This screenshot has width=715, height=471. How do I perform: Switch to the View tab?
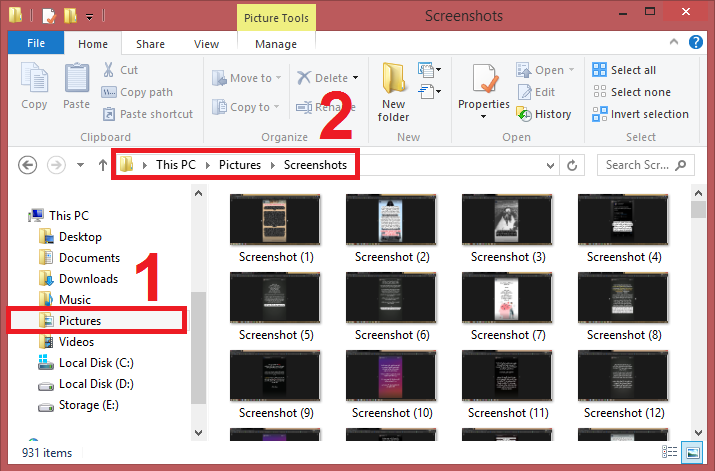coord(206,44)
